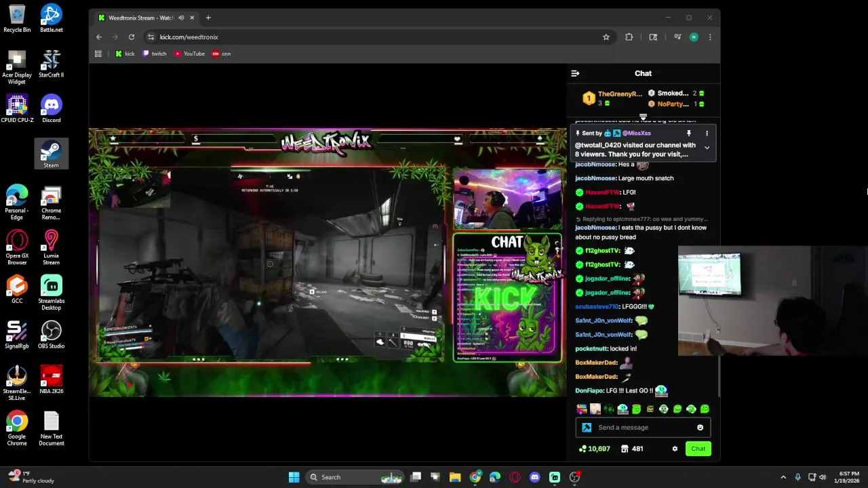Select the first quick emote

(581, 409)
